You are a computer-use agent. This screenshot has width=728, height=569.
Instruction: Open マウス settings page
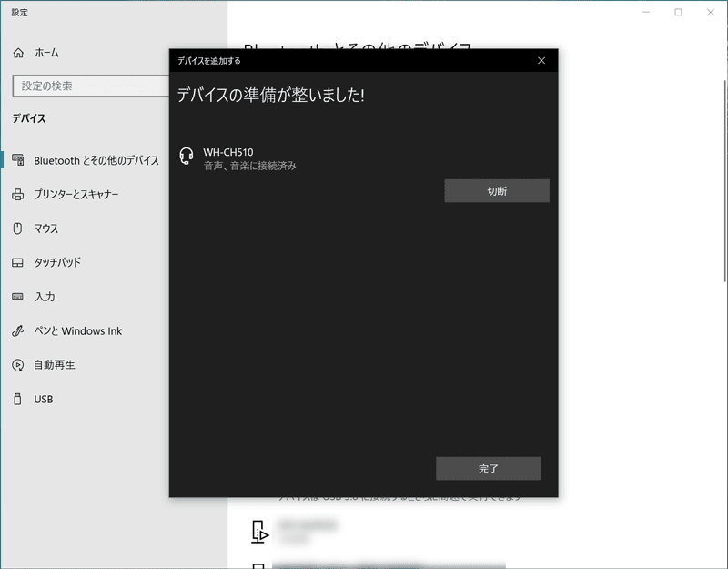(46, 229)
